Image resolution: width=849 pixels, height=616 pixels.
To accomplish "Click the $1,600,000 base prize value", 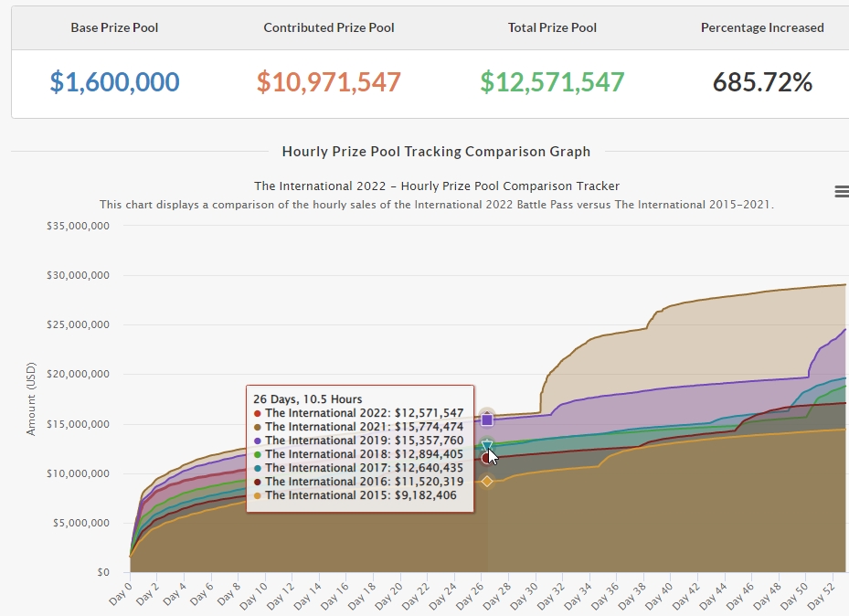I will point(114,82).
